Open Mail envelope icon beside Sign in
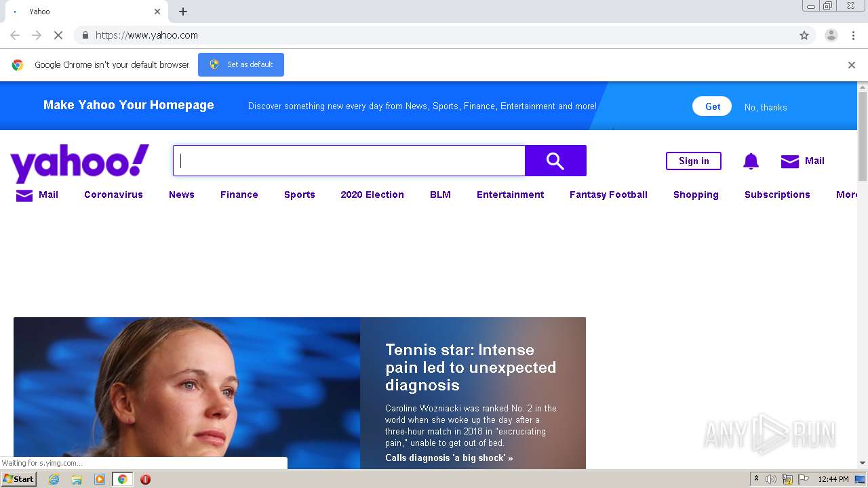 (x=790, y=161)
